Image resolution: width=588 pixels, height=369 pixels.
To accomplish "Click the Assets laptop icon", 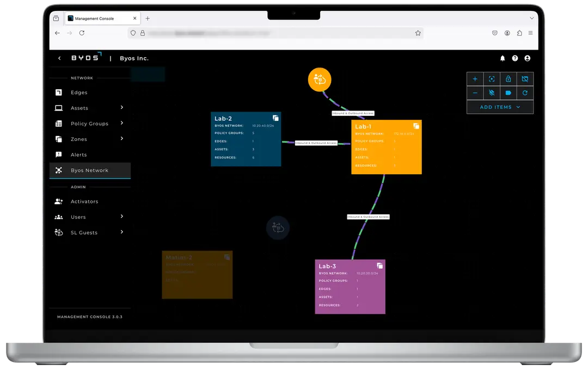I will pos(58,108).
